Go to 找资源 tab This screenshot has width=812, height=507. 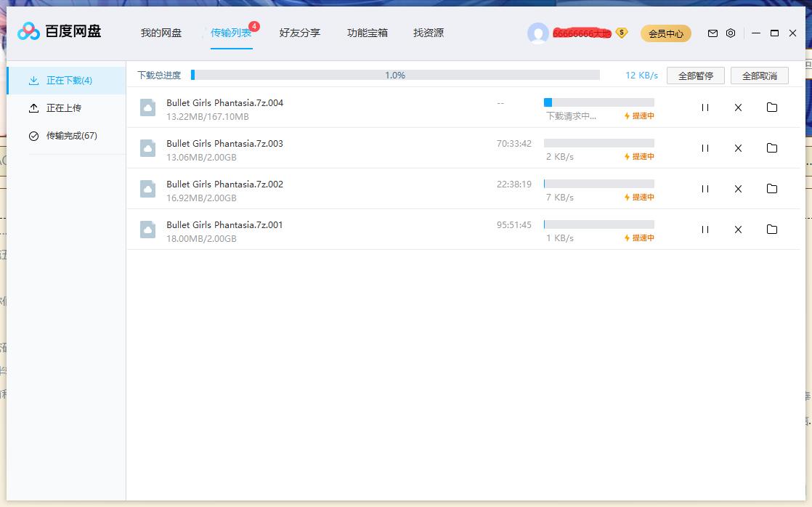pos(429,33)
